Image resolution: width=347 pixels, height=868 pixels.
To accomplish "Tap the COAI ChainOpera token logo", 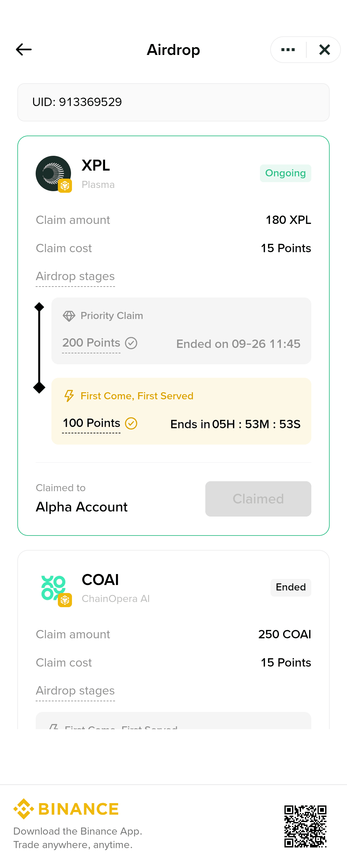I will (54, 588).
